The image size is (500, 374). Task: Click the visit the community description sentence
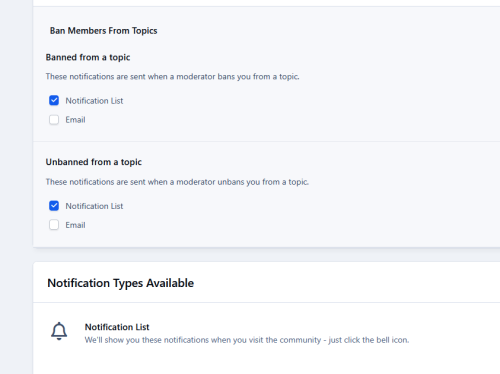247,340
